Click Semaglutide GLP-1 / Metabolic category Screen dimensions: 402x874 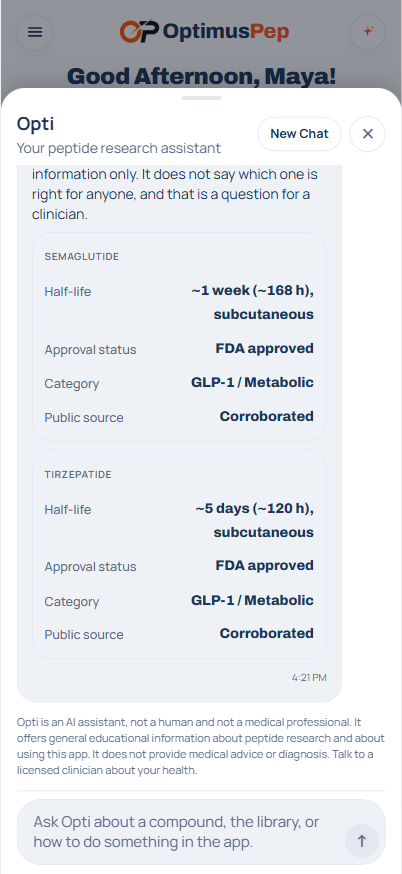253,382
